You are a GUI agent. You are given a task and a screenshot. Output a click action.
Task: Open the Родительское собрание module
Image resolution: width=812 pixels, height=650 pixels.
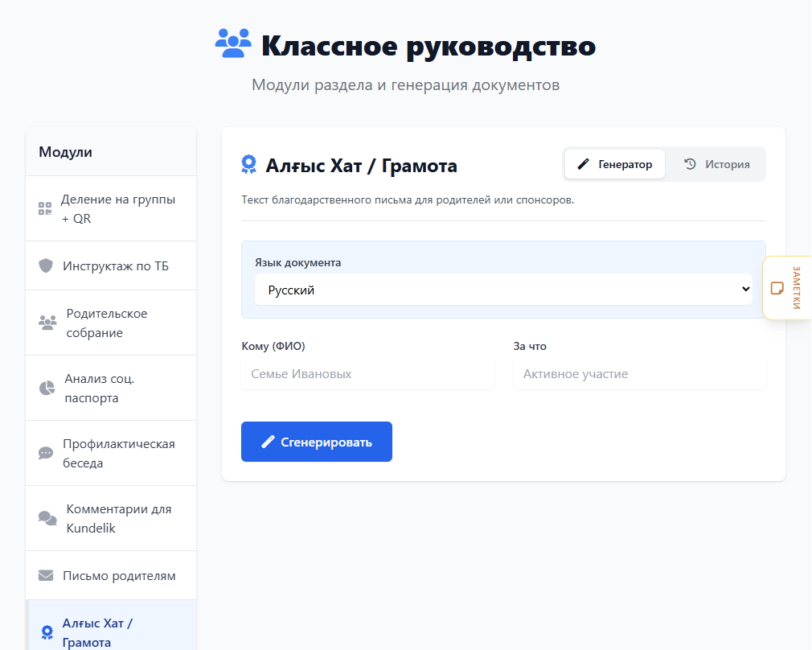tap(111, 323)
